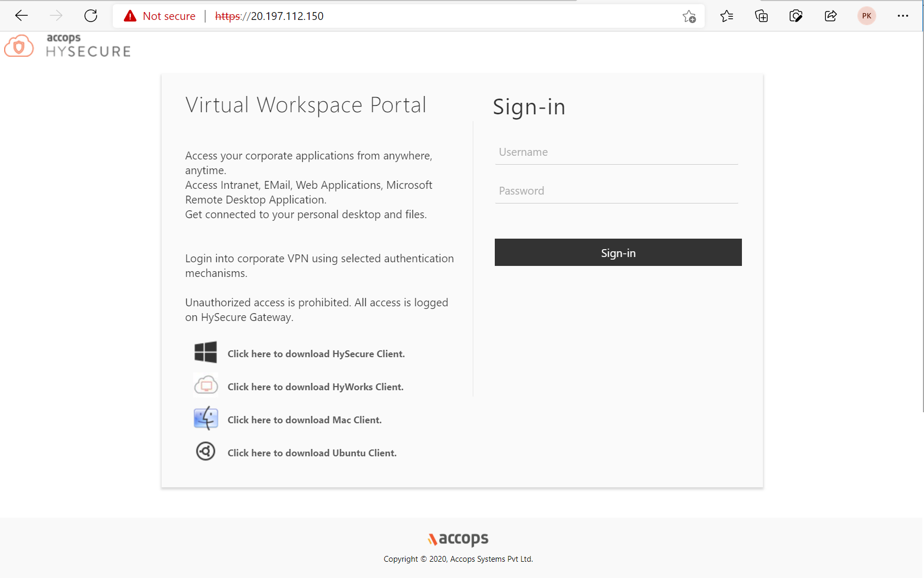This screenshot has height=578, width=924.
Task: Focus the Password field
Action: 617,191
